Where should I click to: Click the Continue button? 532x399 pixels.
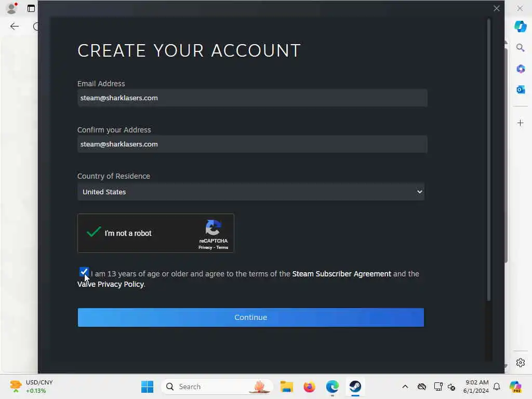[251, 317]
